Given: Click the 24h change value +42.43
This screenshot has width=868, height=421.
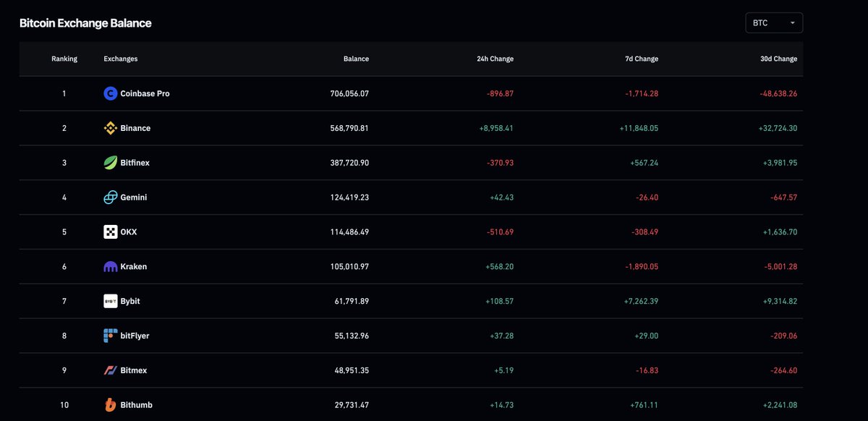Looking at the screenshot, I should pos(501,197).
